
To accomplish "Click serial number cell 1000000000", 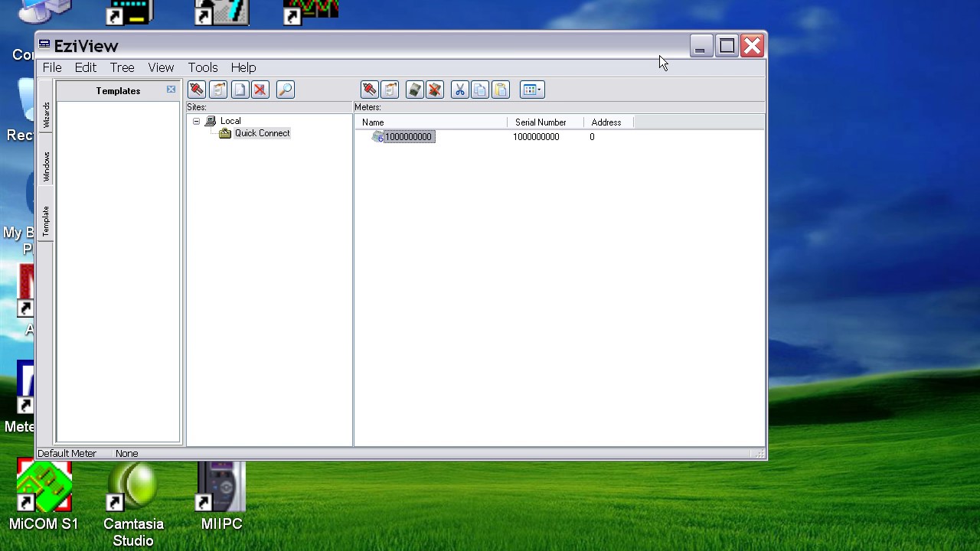I will 536,137.
